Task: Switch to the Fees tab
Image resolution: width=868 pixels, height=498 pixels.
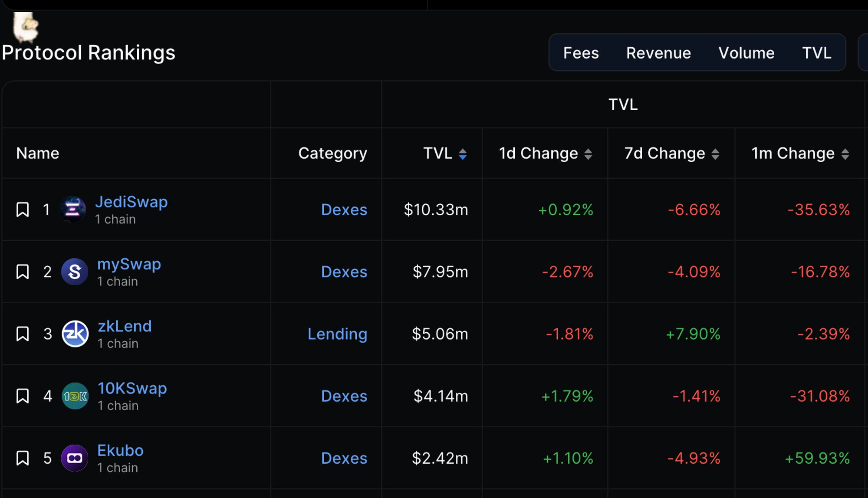Action: [x=581, y=53]
